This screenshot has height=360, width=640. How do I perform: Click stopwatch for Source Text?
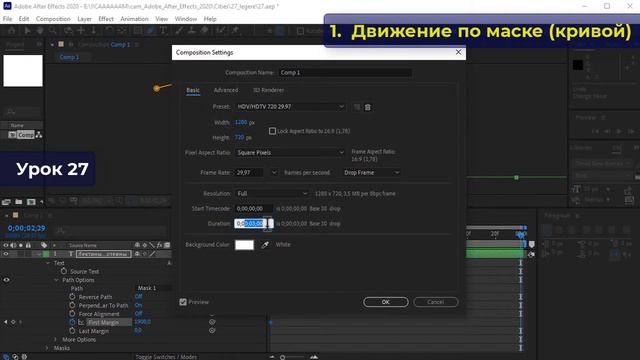tap(64, 271)
